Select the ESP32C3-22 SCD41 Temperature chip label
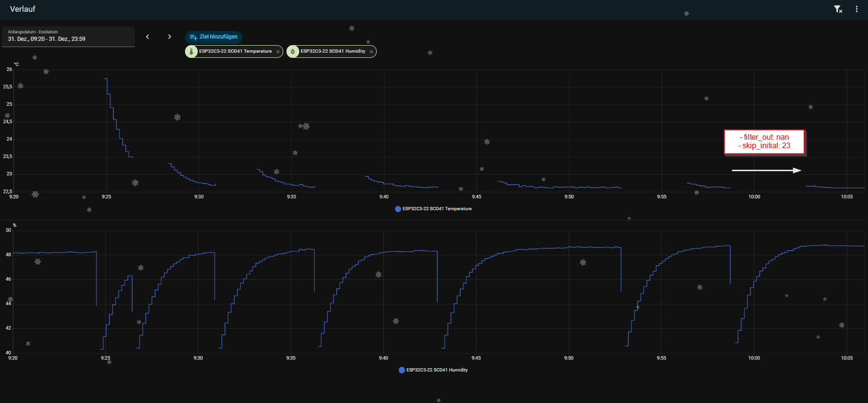 pos(235,51)
